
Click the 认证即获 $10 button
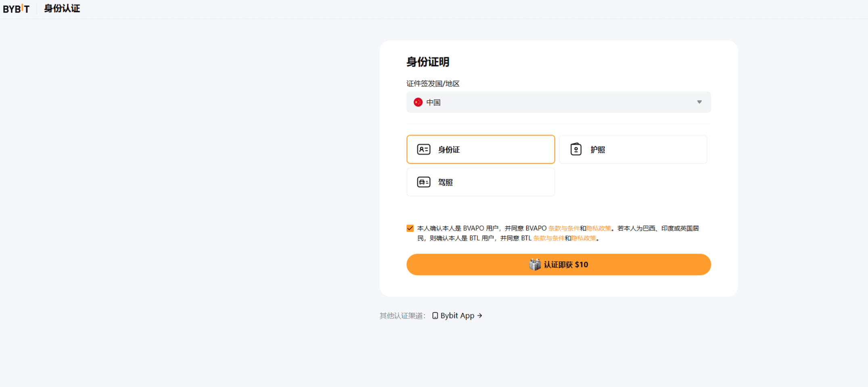pos(558,264)
